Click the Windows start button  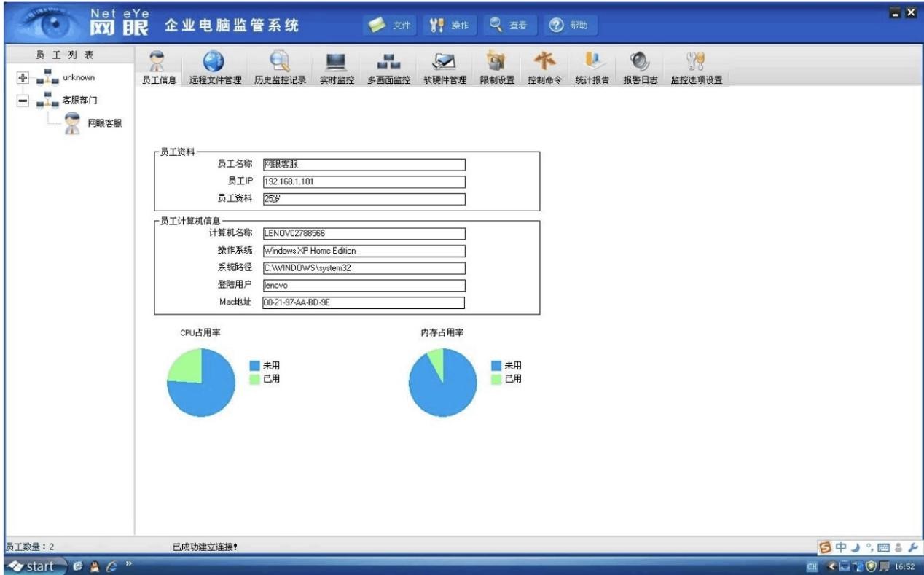[32, 566]
